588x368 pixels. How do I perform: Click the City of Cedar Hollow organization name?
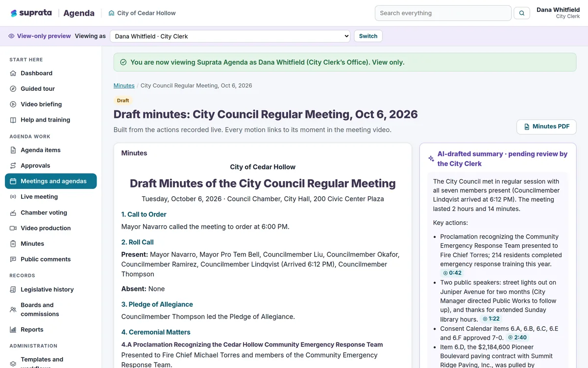coord(147,13)
